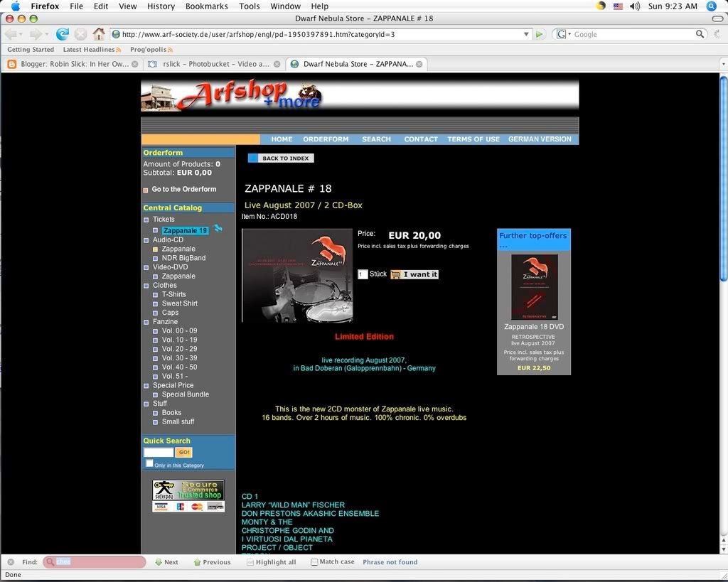Open the File menu
This screenshot has width=728, height=582.
click(76, 6)
